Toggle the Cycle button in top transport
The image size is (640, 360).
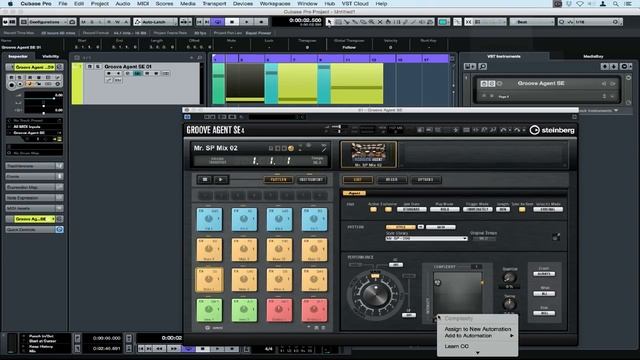[218, 22]
